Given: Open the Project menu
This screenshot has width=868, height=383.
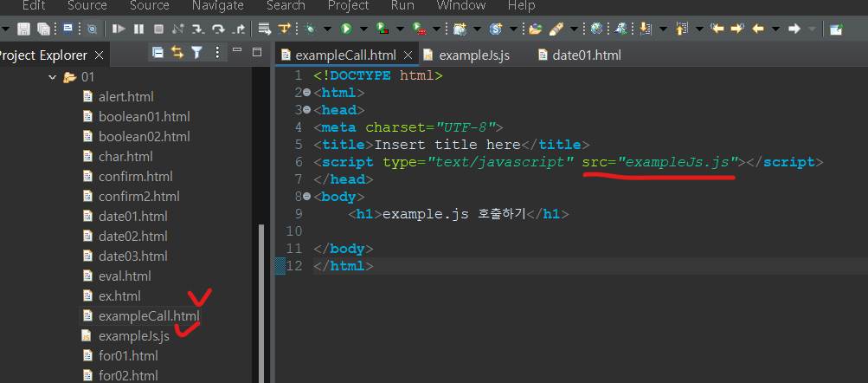Looking at the screenshot, I should (x=348, y=5).
